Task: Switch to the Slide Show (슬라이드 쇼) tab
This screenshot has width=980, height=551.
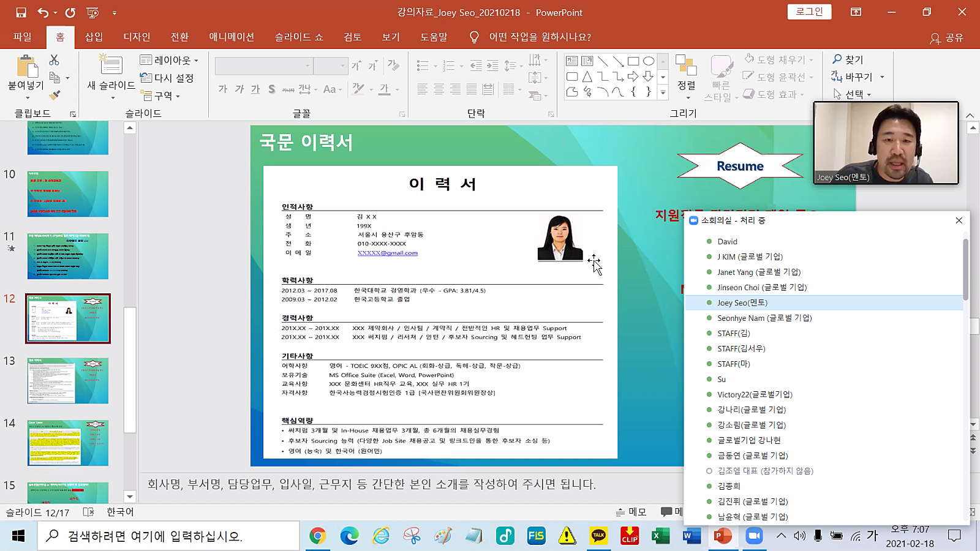Action: pos(298,37)
